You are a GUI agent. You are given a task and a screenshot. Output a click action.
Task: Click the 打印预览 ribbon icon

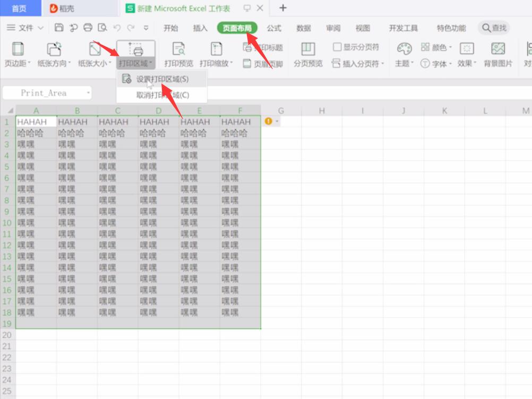tap(178, 54)
